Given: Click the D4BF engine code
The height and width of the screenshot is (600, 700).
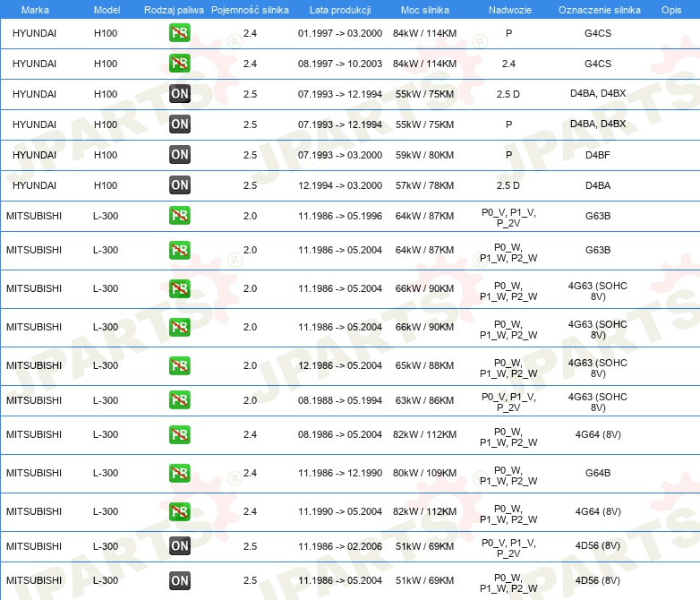Looking at the screenshot, I should pos(597,155).
